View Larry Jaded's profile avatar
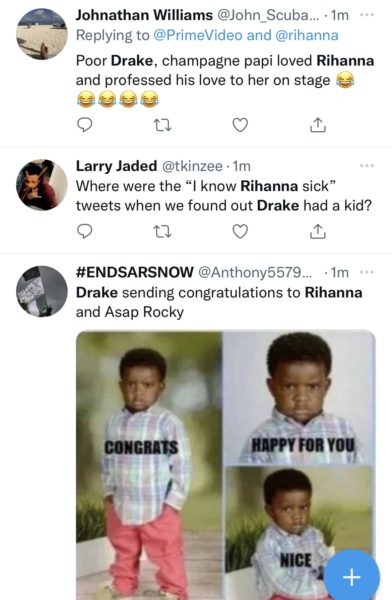The height and width of the screenshot is (600, 392). 42,185
